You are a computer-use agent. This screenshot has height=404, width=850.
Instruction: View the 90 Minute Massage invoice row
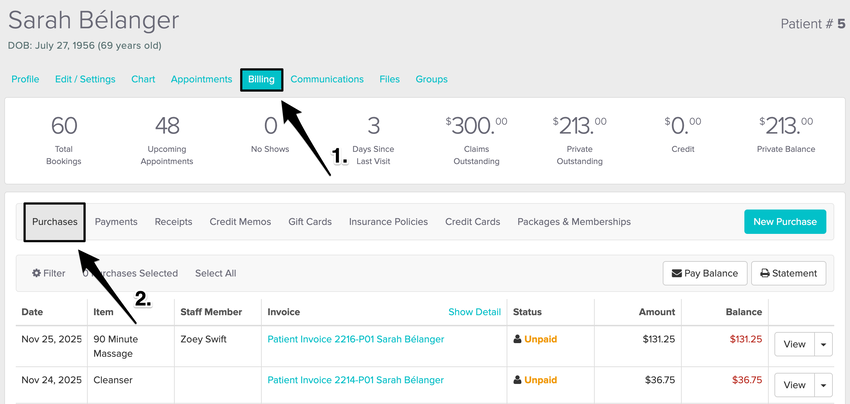(794, 344)
